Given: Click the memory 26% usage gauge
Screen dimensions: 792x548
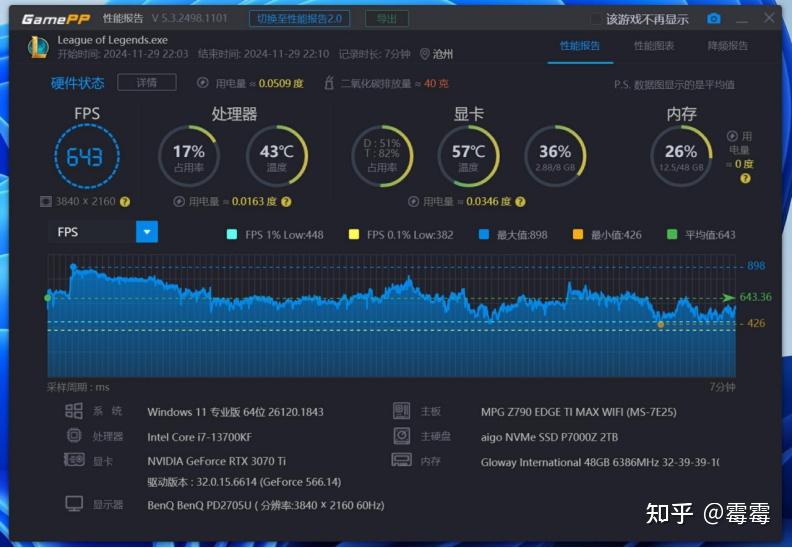Looking at the screenshot, I should tap(681, 156).
